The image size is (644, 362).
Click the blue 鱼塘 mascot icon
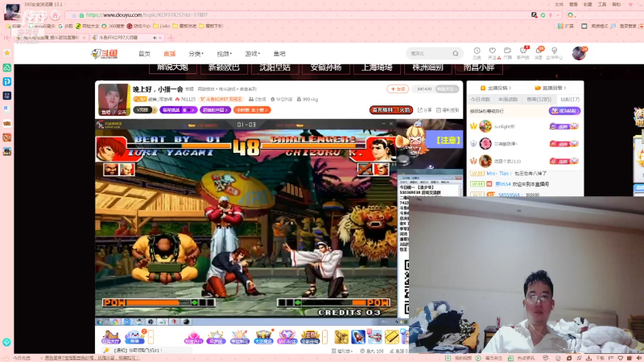point(134,337)
